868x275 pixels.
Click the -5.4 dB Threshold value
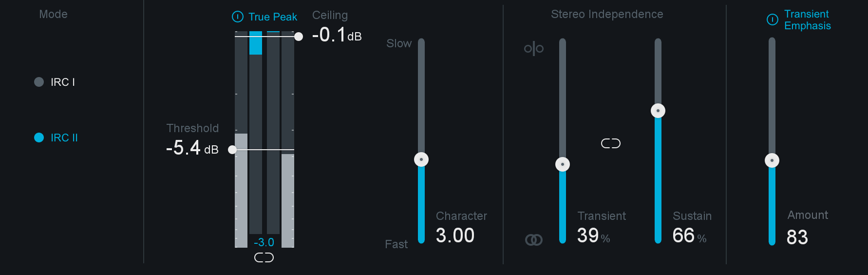pyautogui.click(x=192, y=148)
